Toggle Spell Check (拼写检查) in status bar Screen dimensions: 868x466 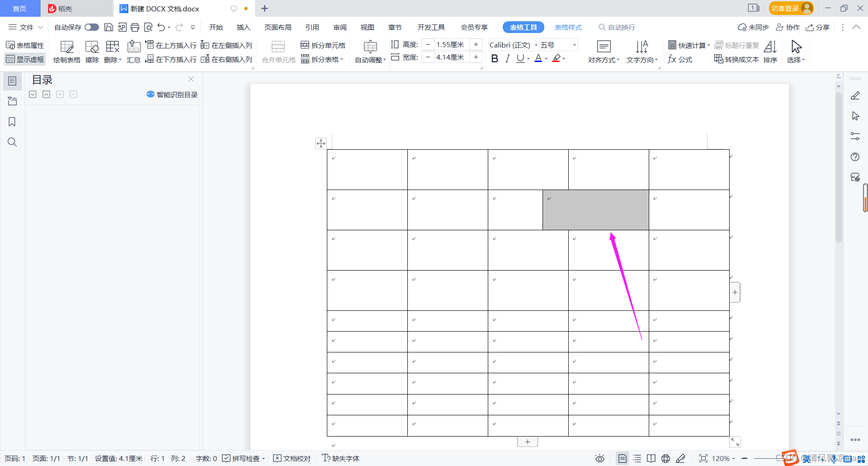[x=244, y=458]
